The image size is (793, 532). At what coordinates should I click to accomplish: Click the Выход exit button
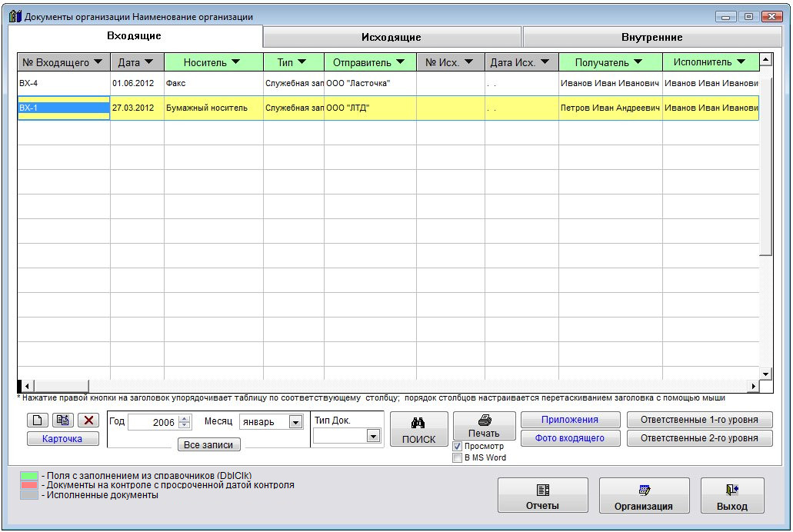732,496
